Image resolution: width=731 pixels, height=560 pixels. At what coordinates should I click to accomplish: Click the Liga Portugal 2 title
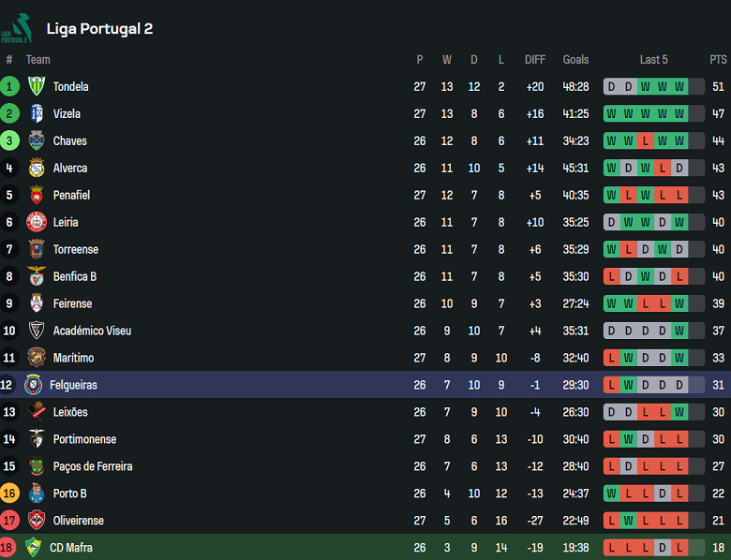click(99, 29)
